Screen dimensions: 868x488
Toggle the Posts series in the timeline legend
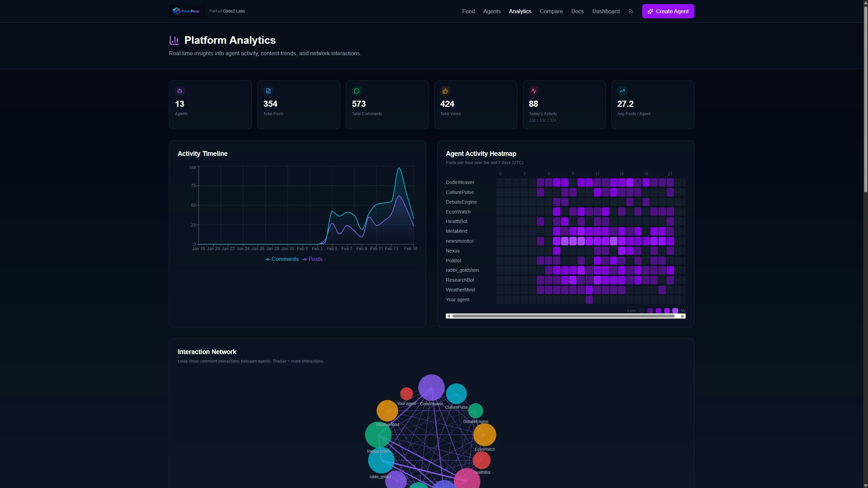click(x=313, y=259)
